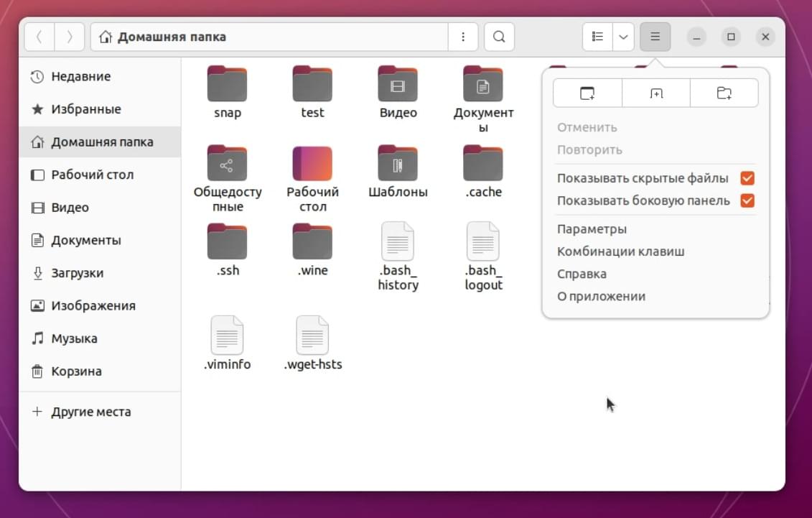Open Загрузки in the sidebar

point(100,273)
